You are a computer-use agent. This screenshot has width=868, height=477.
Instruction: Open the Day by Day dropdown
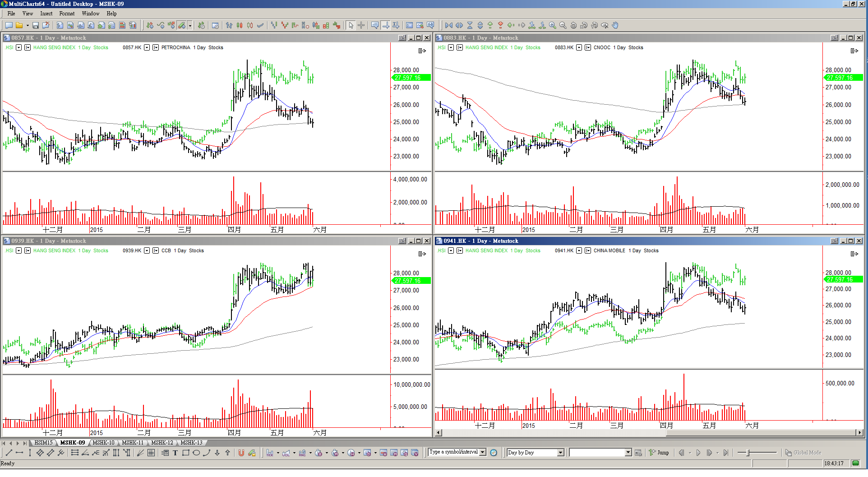(x=560, y=453)
